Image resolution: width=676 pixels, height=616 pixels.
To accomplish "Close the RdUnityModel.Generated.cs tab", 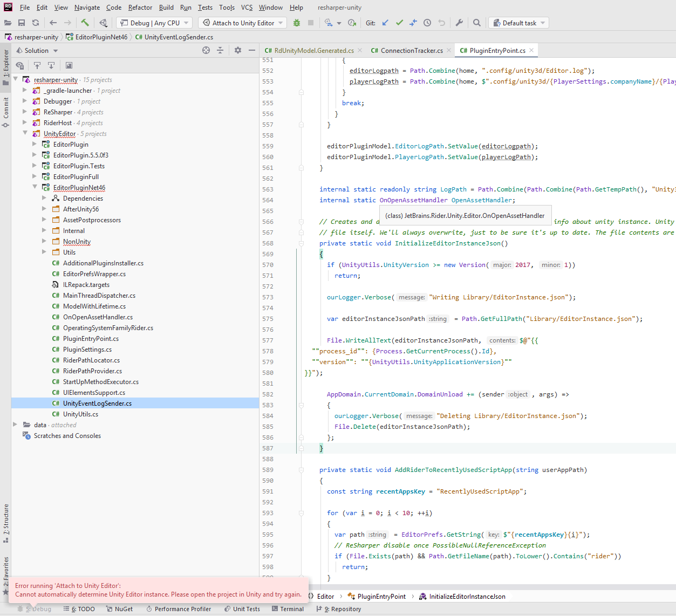I will (359, 50).
